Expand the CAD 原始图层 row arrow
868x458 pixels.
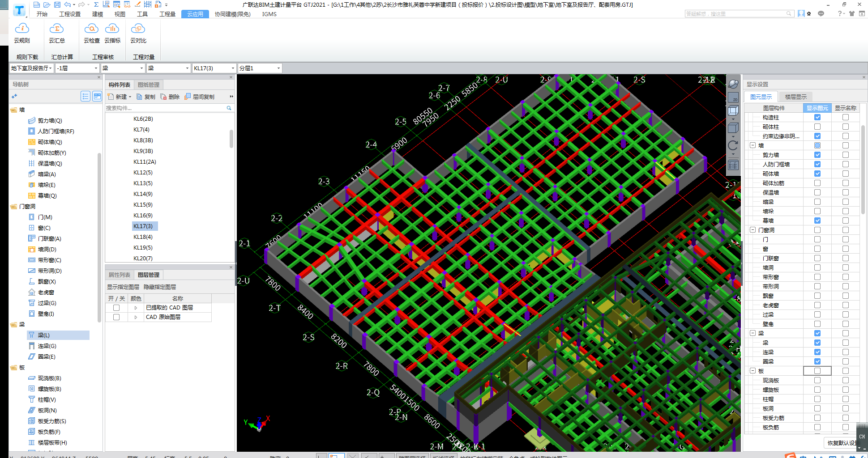pyautogui.click(x=136, y=317)
